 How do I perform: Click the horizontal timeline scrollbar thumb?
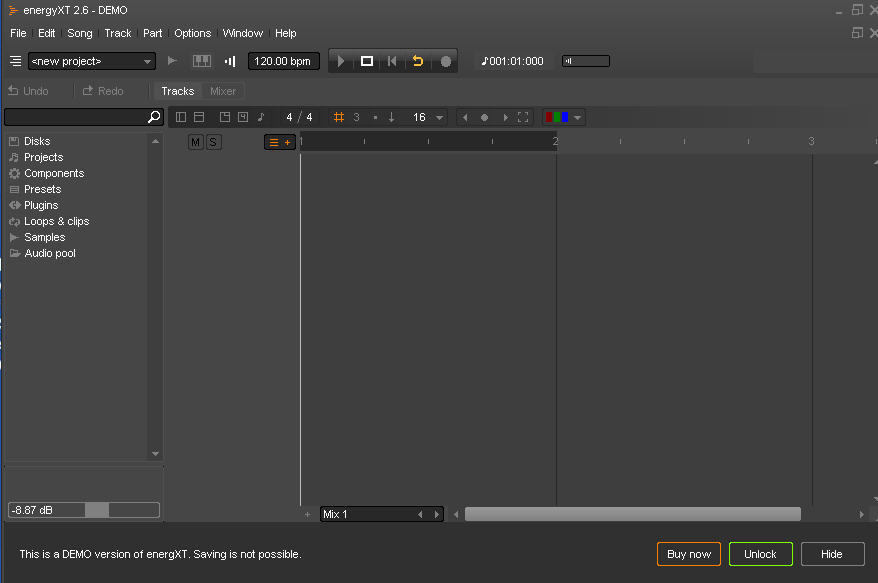[x=633, y=514]
